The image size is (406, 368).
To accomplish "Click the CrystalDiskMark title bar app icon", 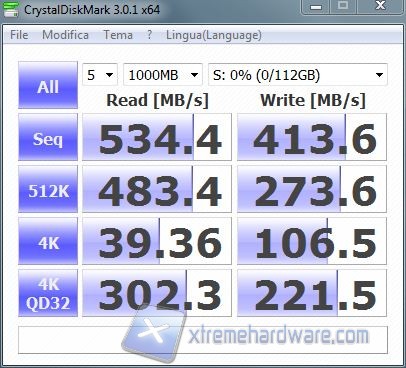I will [10, 9].
